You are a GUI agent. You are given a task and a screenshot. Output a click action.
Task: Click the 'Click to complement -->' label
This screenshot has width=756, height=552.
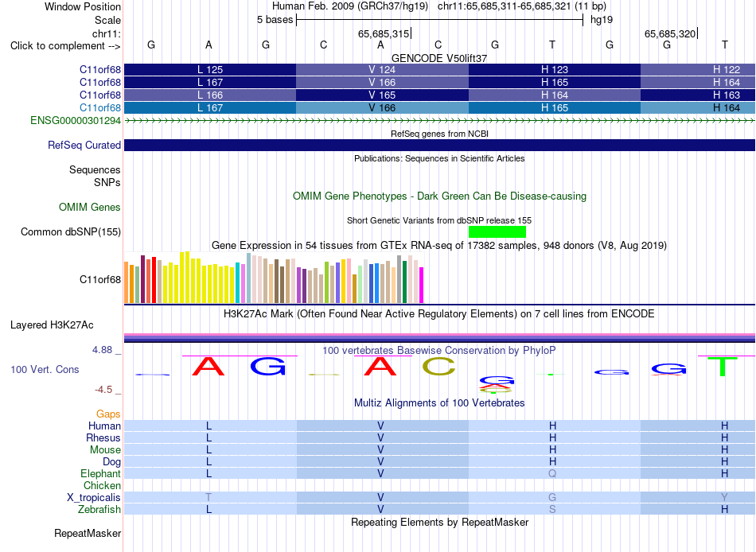pos(65,46)
